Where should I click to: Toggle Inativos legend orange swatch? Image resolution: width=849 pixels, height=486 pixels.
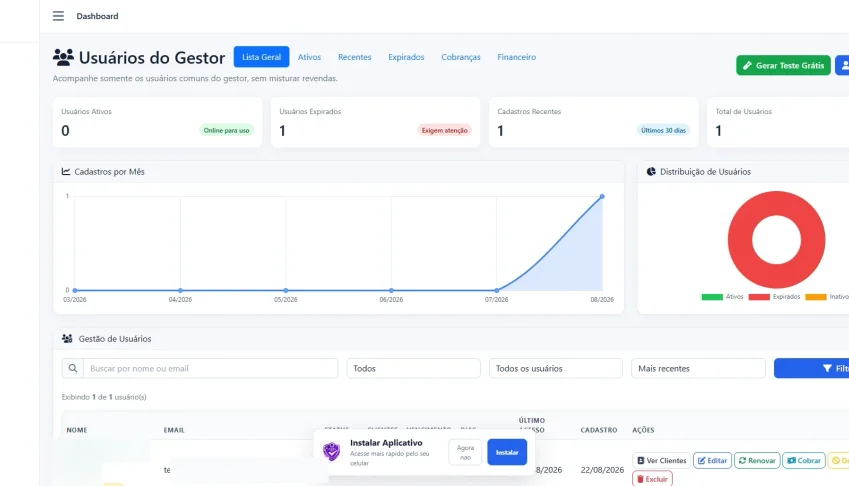click(x=816, y=297)
